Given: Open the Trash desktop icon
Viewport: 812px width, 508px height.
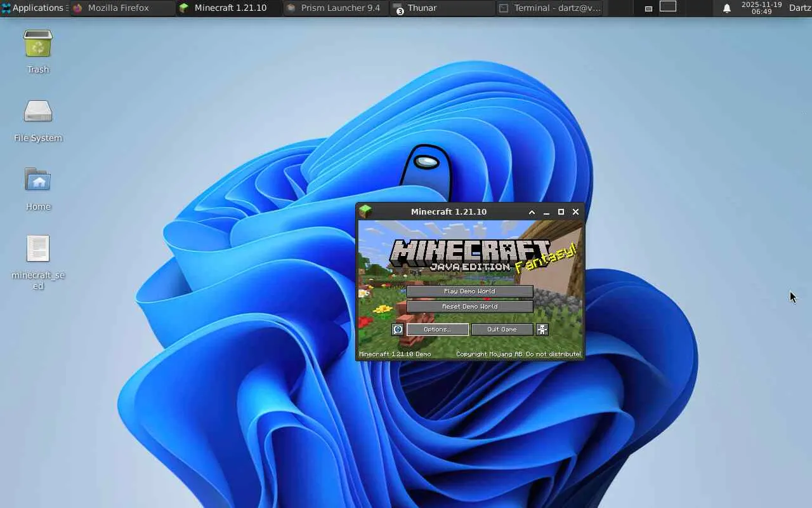Looking at the screenshot, I should 38,44.
